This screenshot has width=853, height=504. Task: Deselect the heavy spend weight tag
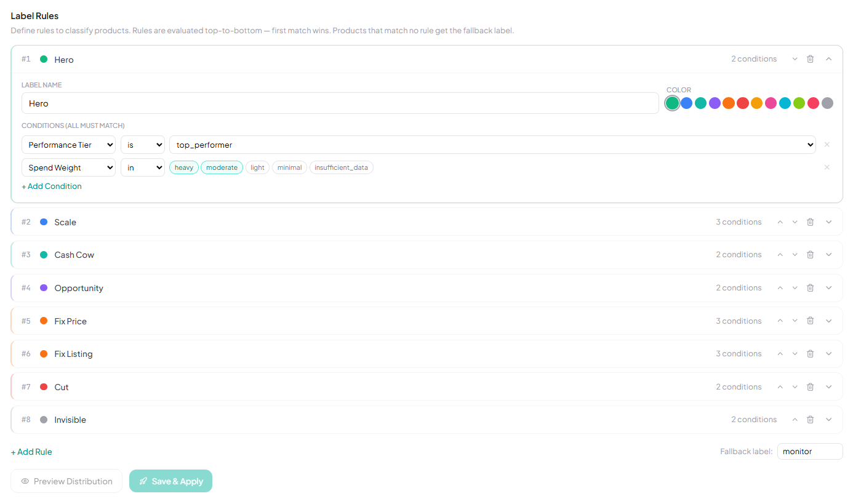[183, 167]
